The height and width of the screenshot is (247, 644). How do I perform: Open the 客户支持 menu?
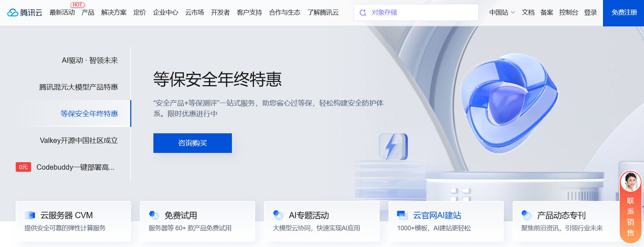(x=249, y=12)
